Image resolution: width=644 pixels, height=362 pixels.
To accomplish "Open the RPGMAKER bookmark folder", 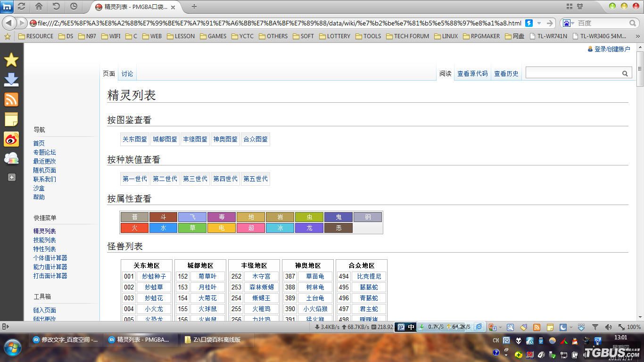I will click(x=481, y=36).
